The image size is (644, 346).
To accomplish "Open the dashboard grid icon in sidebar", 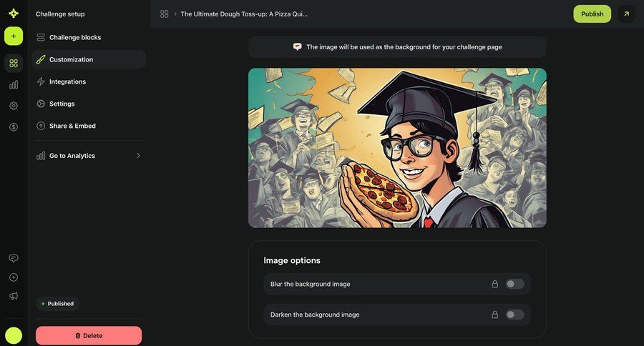I will point(14,64).
